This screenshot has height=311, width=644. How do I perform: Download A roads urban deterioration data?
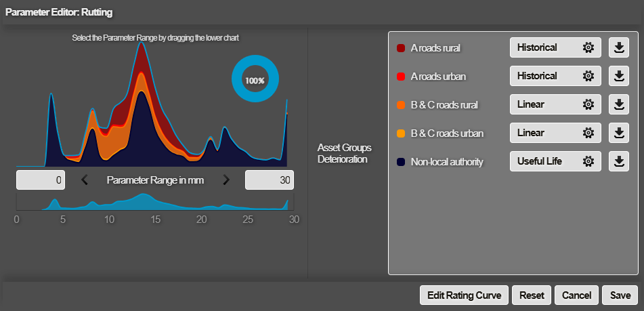[x=618, y=77]
